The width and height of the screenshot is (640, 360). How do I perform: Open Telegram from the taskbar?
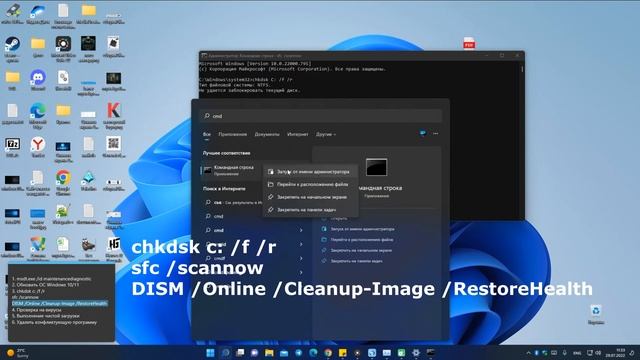tap(298, 353)
